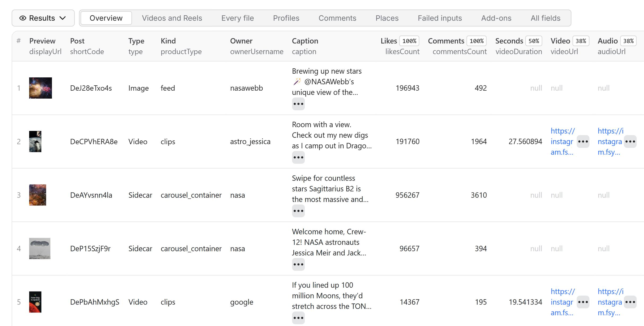
Task: Open the Every file tab
Action: (237, 18)
